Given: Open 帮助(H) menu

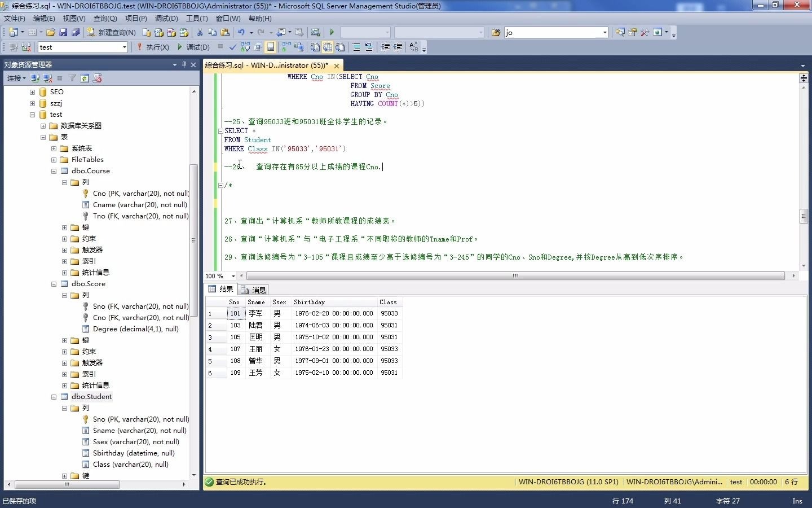Looking at the screenshot, I should [x=260, y=18].
